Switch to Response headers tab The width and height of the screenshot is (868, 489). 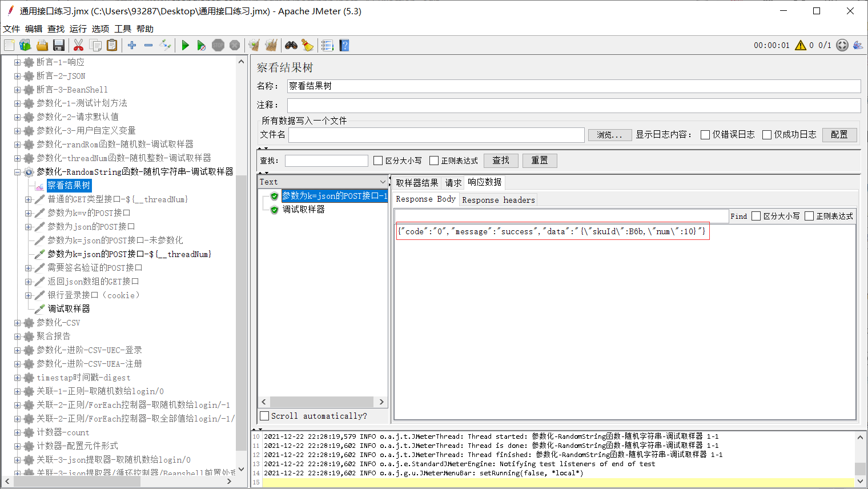coord(499,199)
